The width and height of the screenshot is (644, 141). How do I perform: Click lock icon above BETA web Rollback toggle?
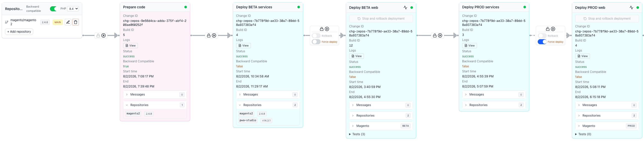[321, 29]
